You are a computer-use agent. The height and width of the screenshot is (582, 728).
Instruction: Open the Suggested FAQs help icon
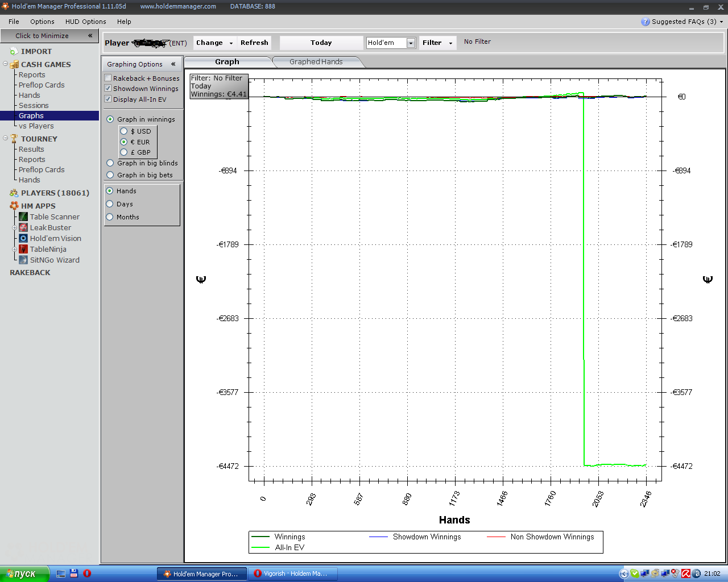pyautogui.click(x=645, y=22)
